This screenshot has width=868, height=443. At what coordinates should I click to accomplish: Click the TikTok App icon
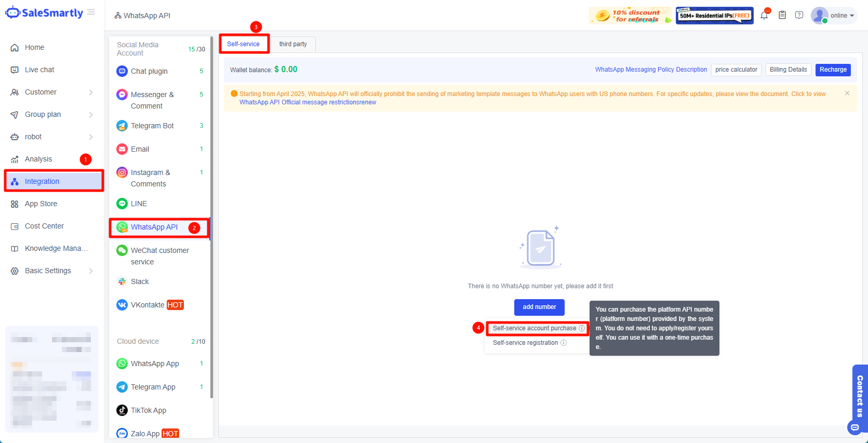click(x=122, y=410)
